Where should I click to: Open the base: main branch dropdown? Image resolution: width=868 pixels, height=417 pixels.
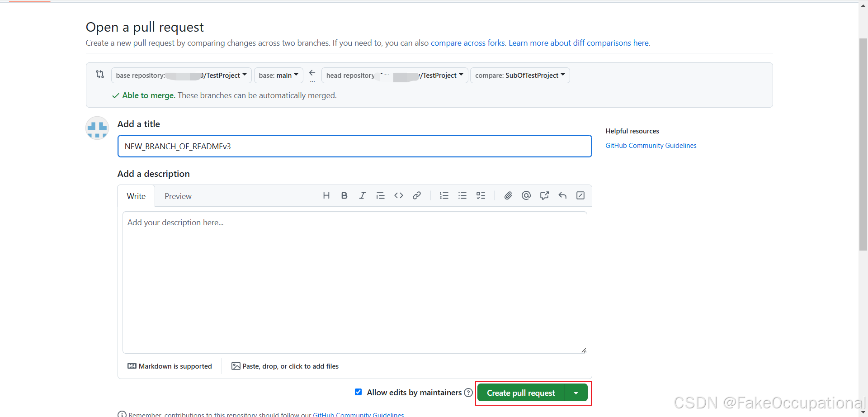278,75
